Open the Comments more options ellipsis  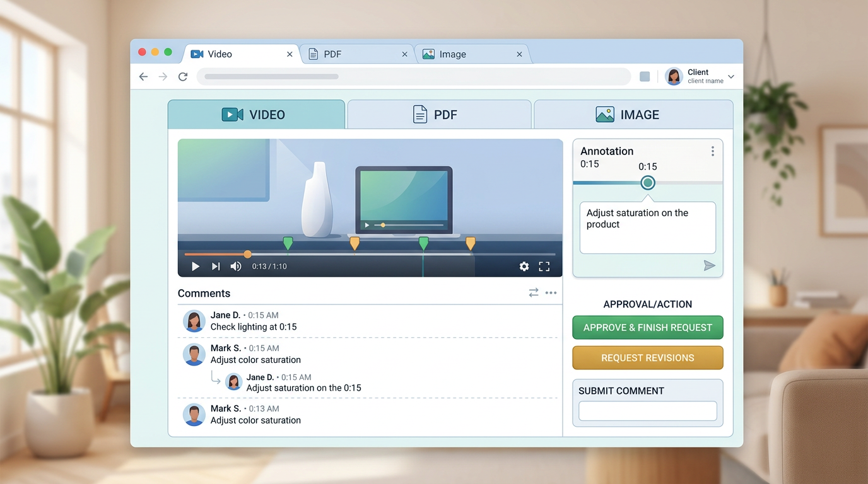(x=551, y=292)
